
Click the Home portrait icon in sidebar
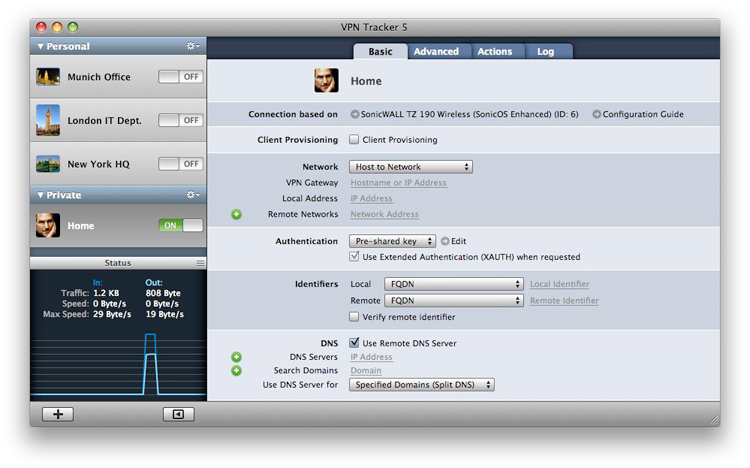[x=48, y=225]
